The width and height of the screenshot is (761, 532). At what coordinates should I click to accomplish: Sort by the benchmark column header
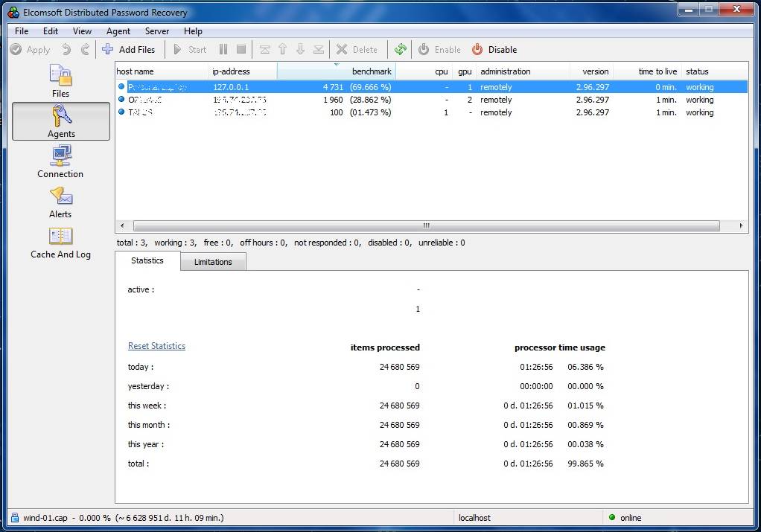pos(337,71)
